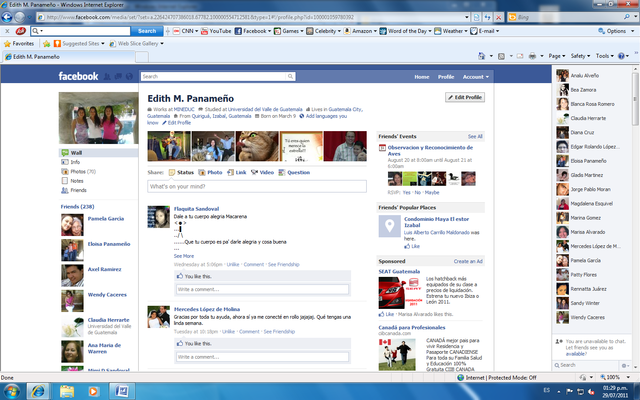Click the red stop loading icon
This screenshot has width=640, height=400.
click(x=498, y=17)
